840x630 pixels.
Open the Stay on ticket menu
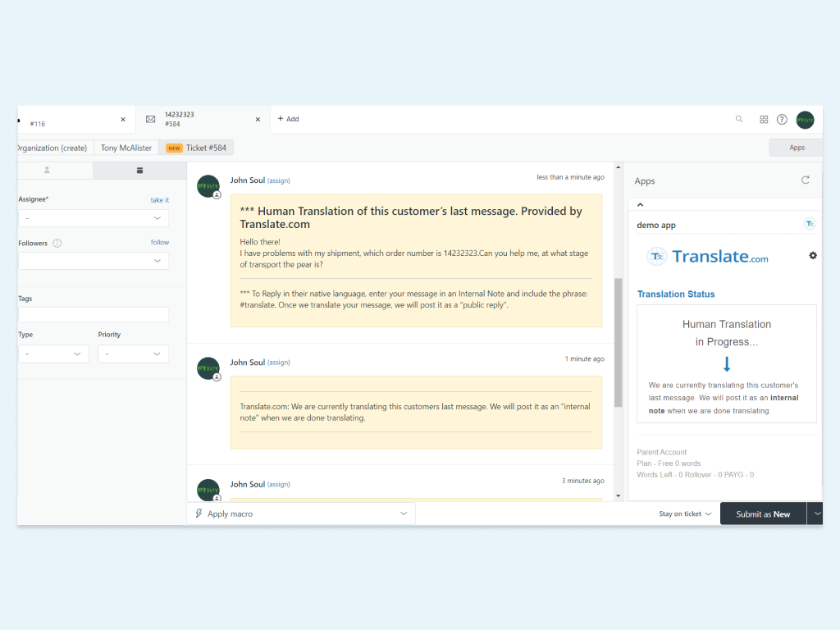tap(685, 514)
